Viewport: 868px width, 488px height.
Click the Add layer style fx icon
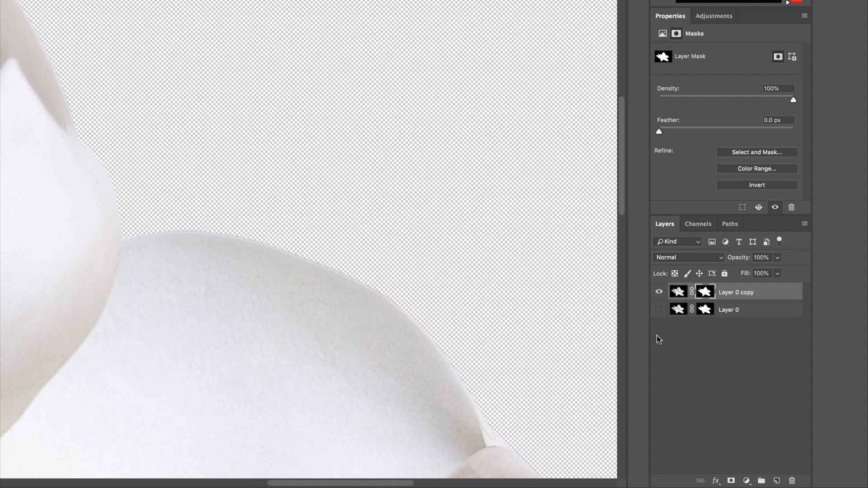click(716, 481)
